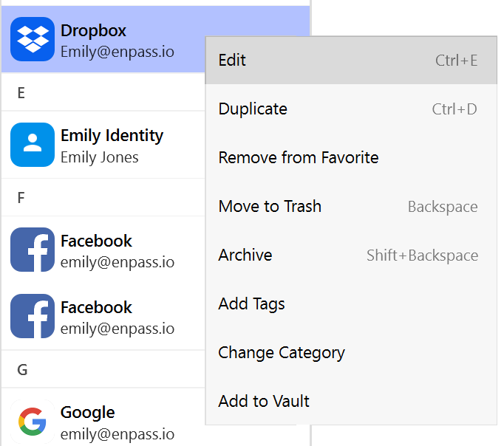Click the E section header
Screen dimensions: 504x446
pyautogui.click(x=21, y=93)
